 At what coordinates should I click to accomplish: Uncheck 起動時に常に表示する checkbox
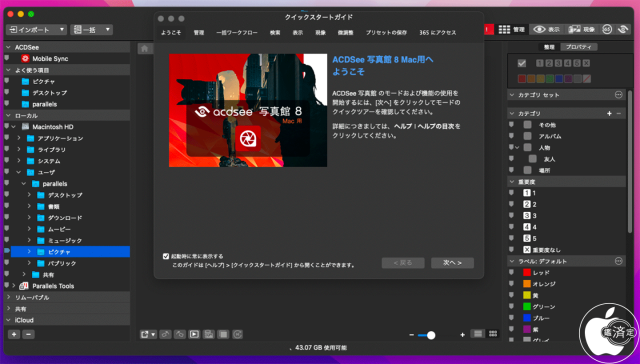point(166,256)
